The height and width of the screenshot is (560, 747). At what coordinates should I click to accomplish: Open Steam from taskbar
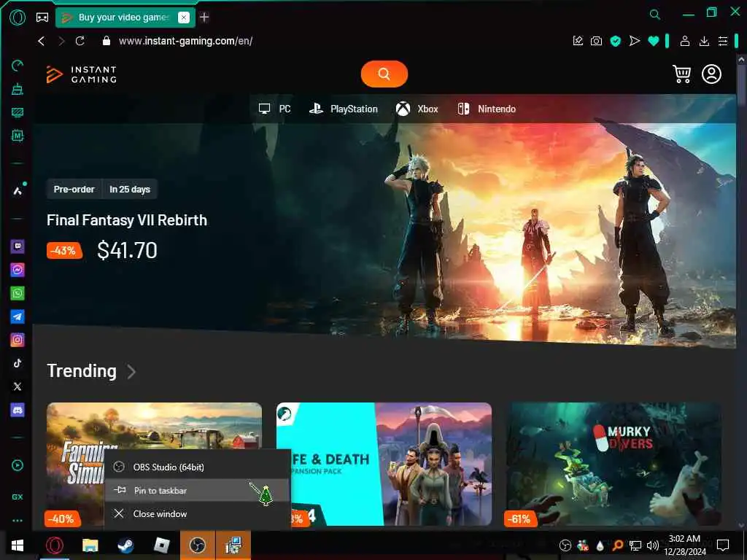click(x=125, y=545)
